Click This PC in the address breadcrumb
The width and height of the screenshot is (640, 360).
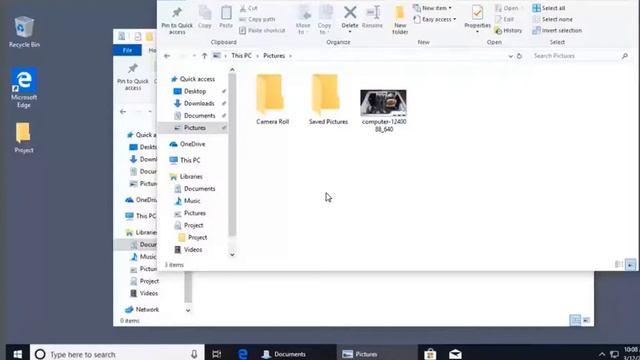[241, 56]
